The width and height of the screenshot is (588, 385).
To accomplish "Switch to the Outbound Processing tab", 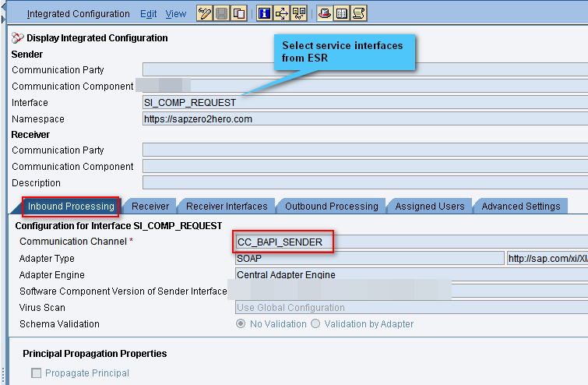I will [x=331, y=207].
